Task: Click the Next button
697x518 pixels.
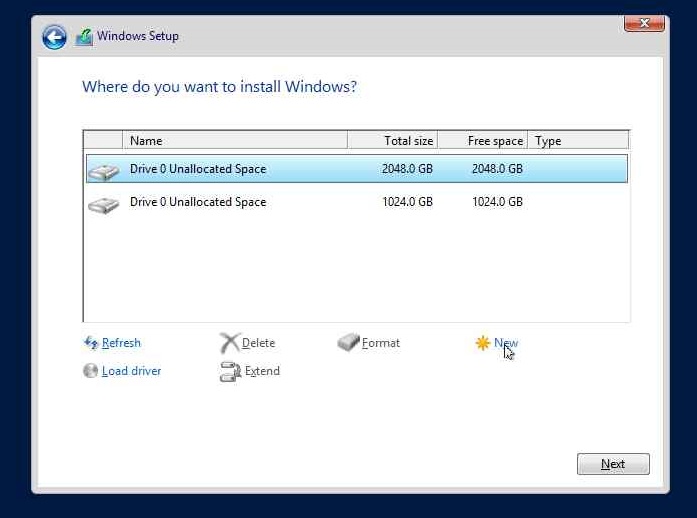Action: point(613,464)
